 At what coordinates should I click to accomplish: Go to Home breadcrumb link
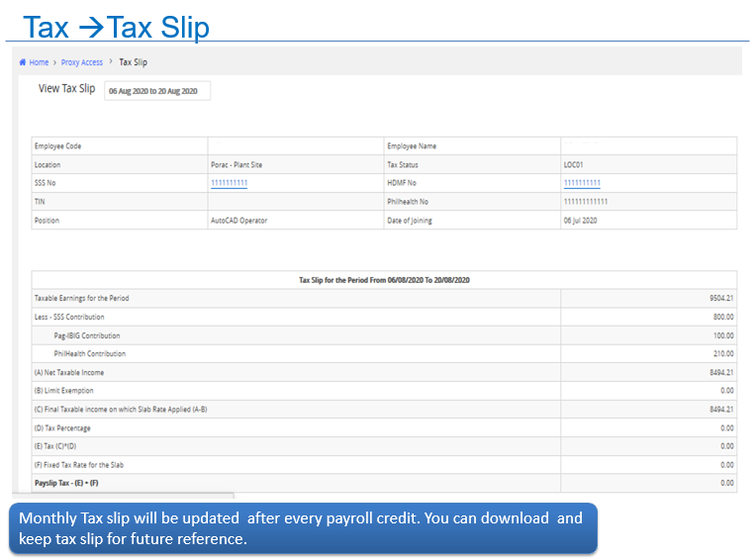coord(39,62)
